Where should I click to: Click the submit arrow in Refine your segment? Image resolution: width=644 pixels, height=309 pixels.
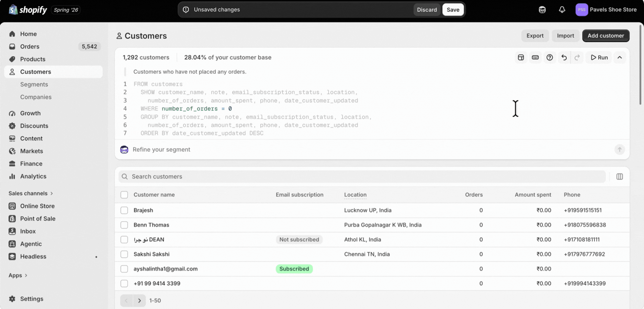coord(619,149)
